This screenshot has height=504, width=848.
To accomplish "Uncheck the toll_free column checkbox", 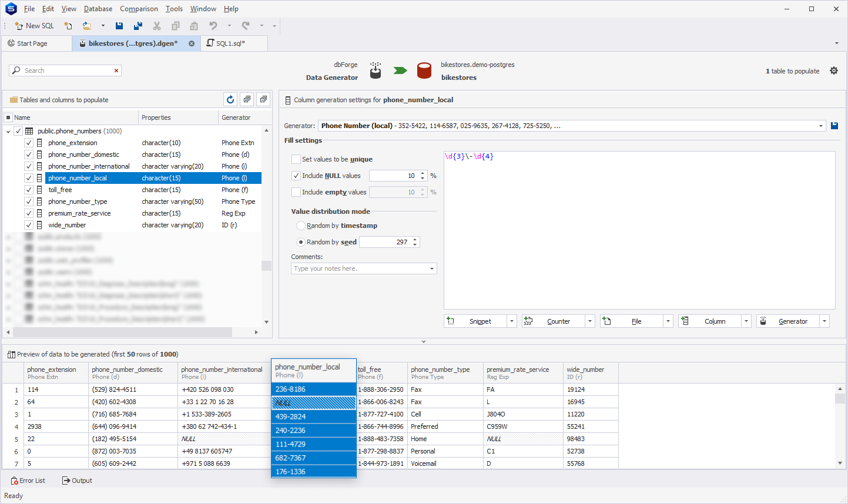I will [x=29, y=190].
